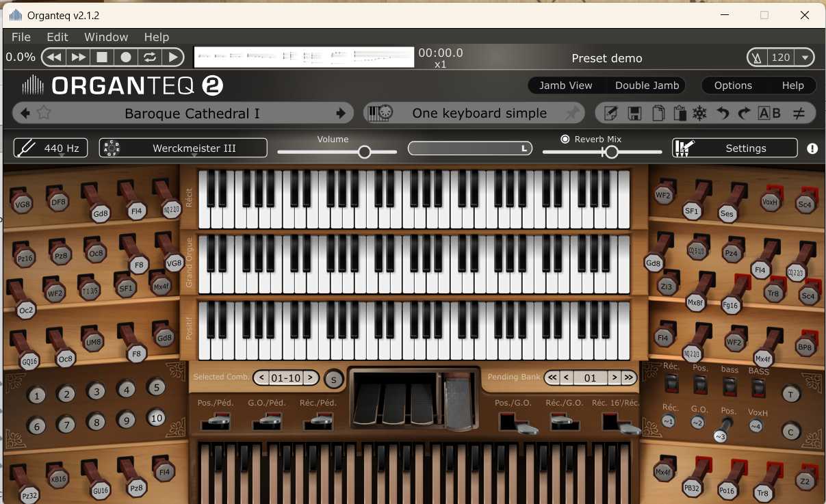Image resolution: width=826 pixels, height=504 pixels.
Task: Start recording with the record button
Action: point(125,57)
